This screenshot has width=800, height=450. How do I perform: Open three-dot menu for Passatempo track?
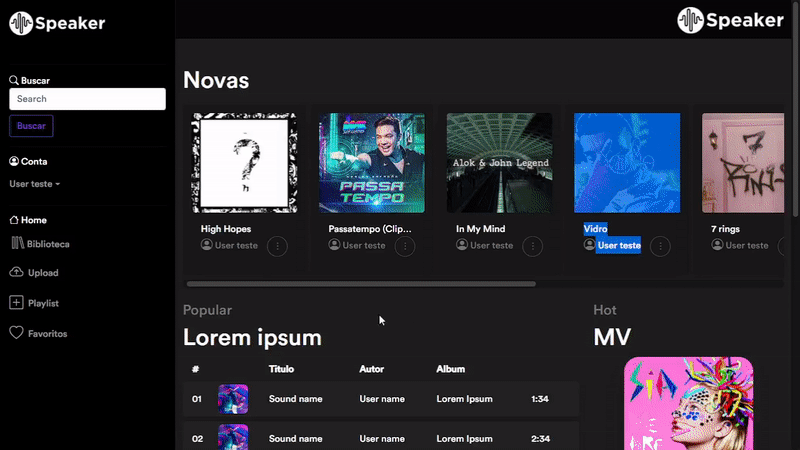[x=405, y=246]
